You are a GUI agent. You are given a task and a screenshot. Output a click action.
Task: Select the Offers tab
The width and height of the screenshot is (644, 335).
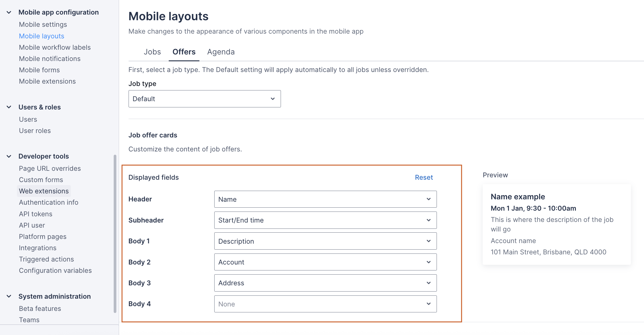pos(184,52)
